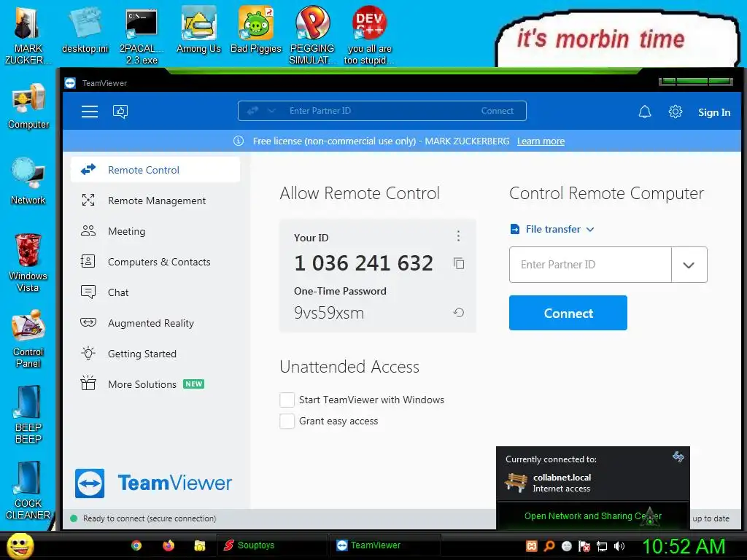Viewport: 747px width, 560px height.
Task: Select the Among Us desktop shortcut
Action: [198, 29]
